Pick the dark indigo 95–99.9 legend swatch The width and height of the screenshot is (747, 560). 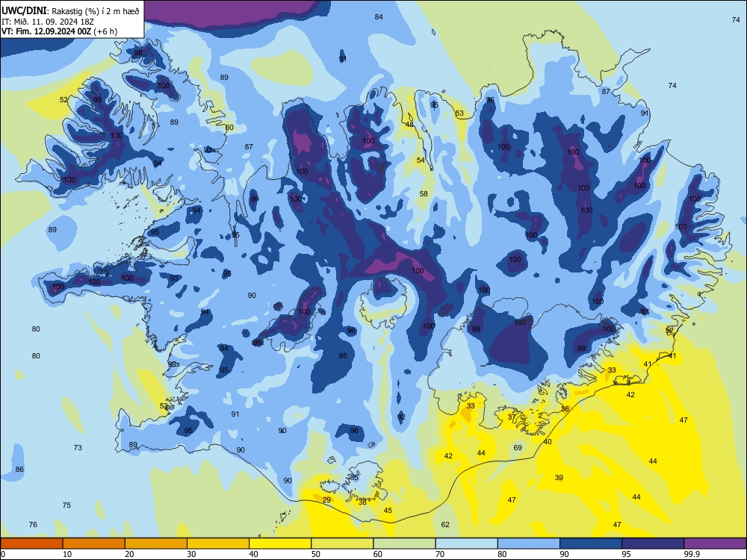pos(653,544)
